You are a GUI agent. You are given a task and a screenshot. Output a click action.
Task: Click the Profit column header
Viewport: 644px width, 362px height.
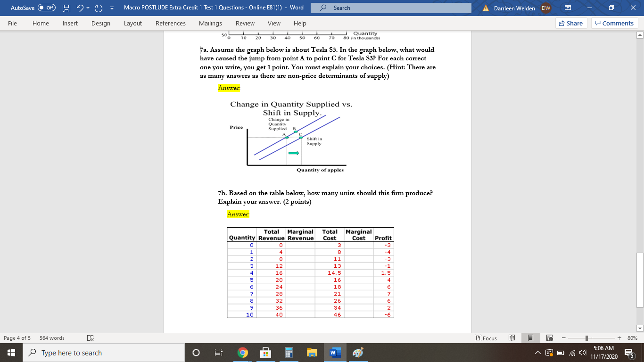(383, 238)
